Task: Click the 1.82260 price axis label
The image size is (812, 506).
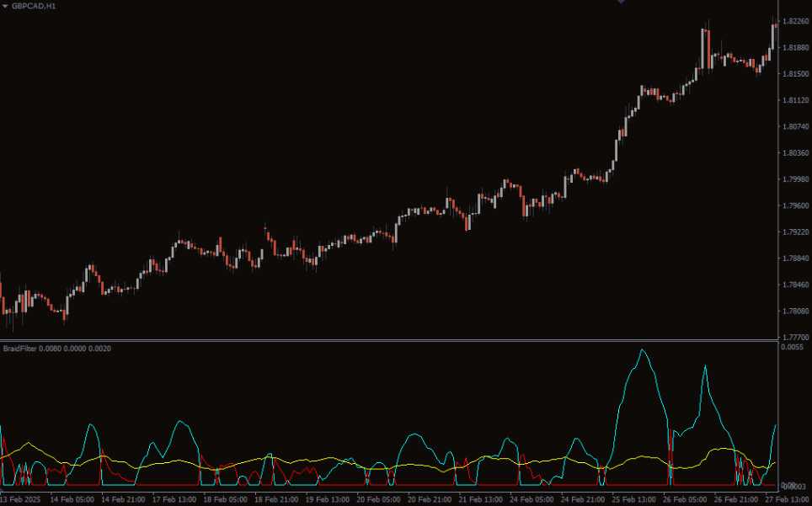Action: coord(794,21)
